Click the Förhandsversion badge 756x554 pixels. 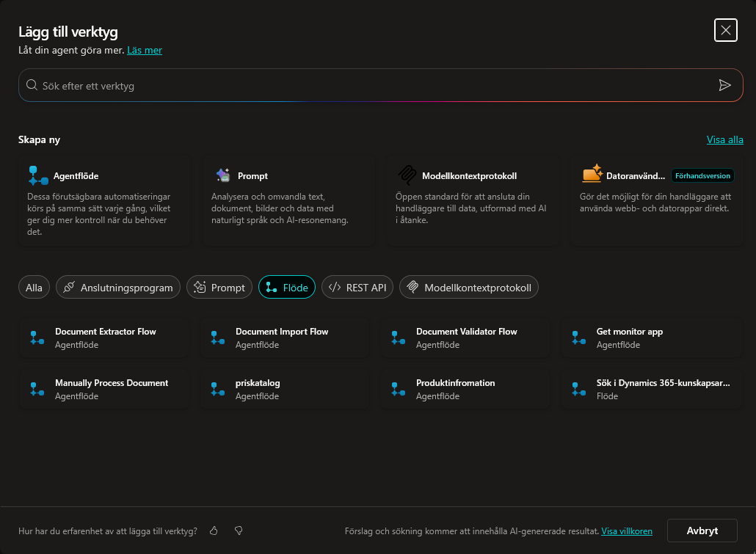tap(702, 175)
